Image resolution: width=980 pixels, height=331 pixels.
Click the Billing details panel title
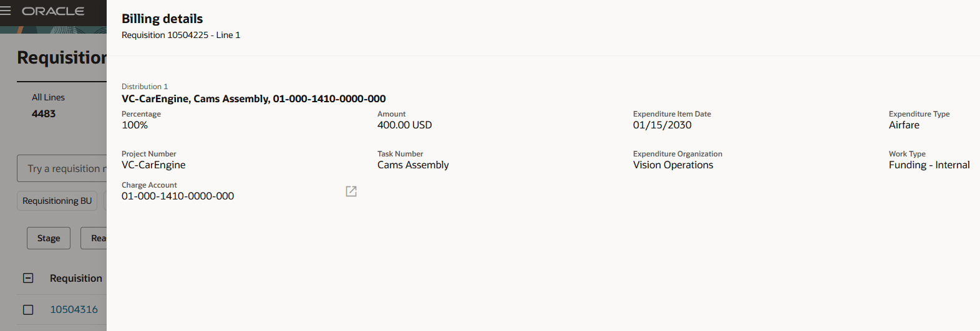(x=162, y=19)
